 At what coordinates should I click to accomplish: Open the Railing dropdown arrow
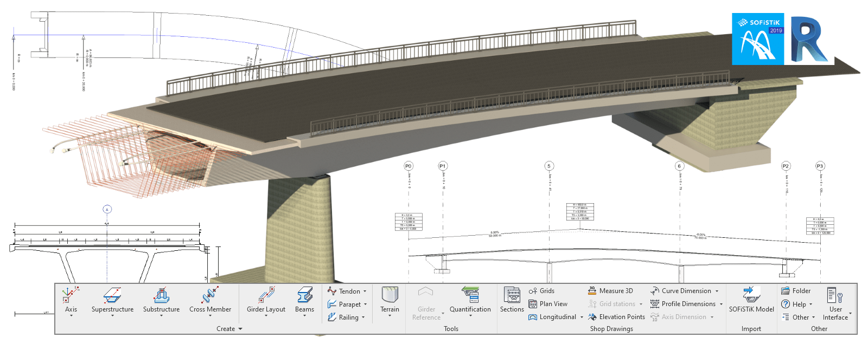point(363,317)
